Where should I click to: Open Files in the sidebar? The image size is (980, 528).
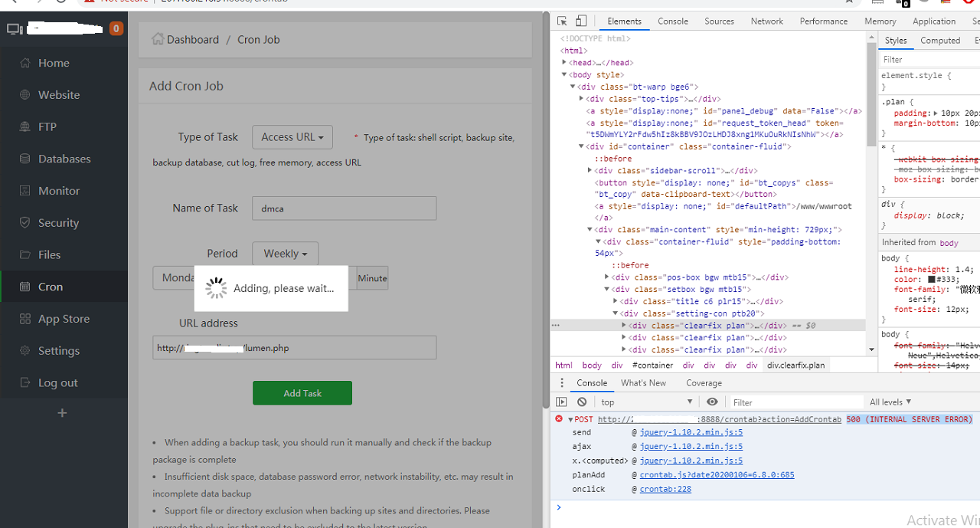point(50,254)
